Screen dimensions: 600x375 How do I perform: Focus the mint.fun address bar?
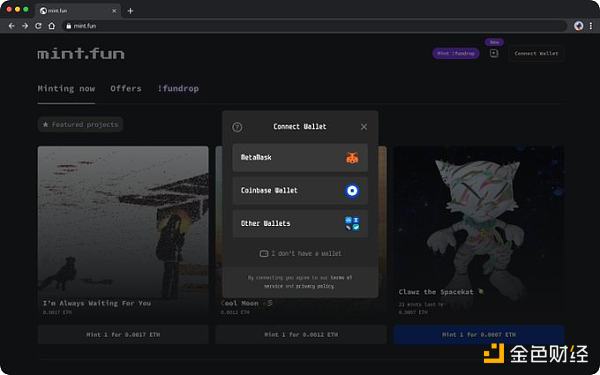click(314, 26)
